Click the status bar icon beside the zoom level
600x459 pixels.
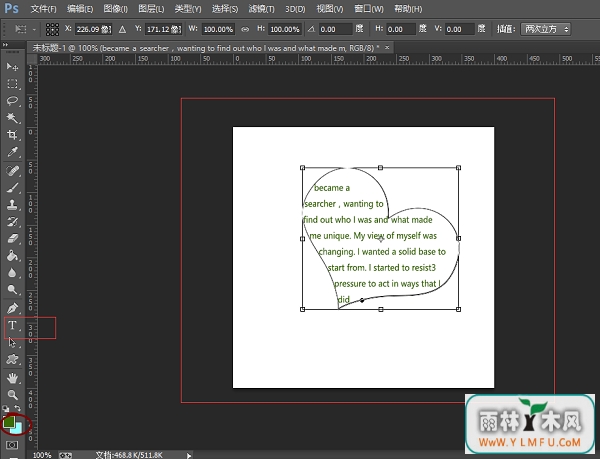(x=65, y=455)
